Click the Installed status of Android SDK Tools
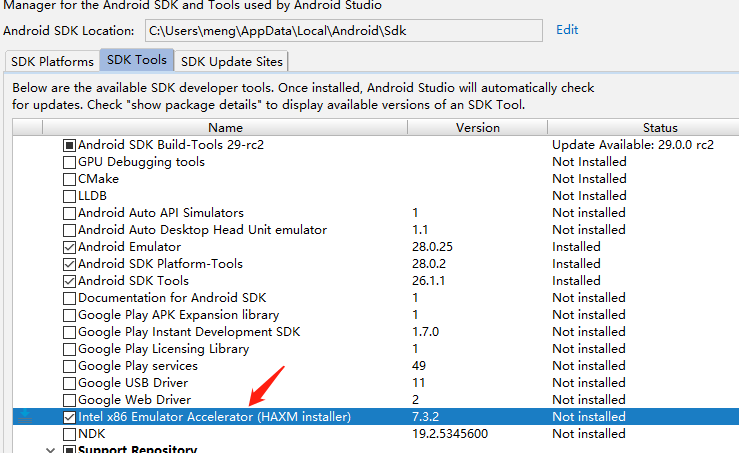Viewport: 739px width, 453px height. [576, 280]
